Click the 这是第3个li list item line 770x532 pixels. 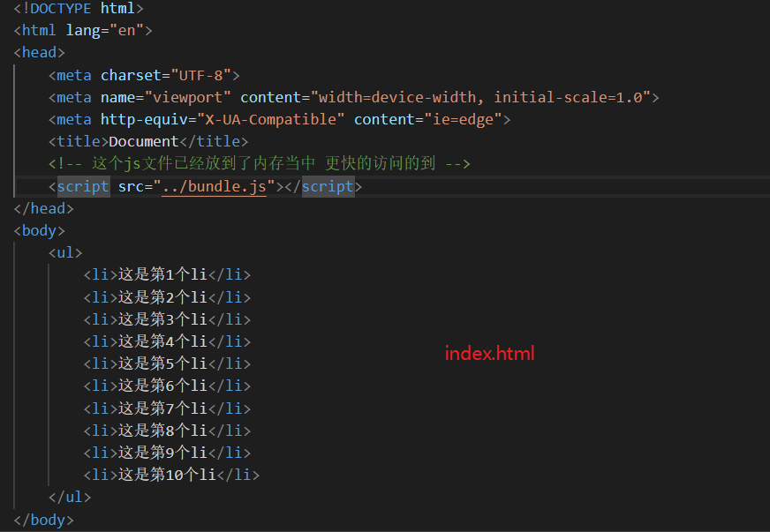point(167,319)
